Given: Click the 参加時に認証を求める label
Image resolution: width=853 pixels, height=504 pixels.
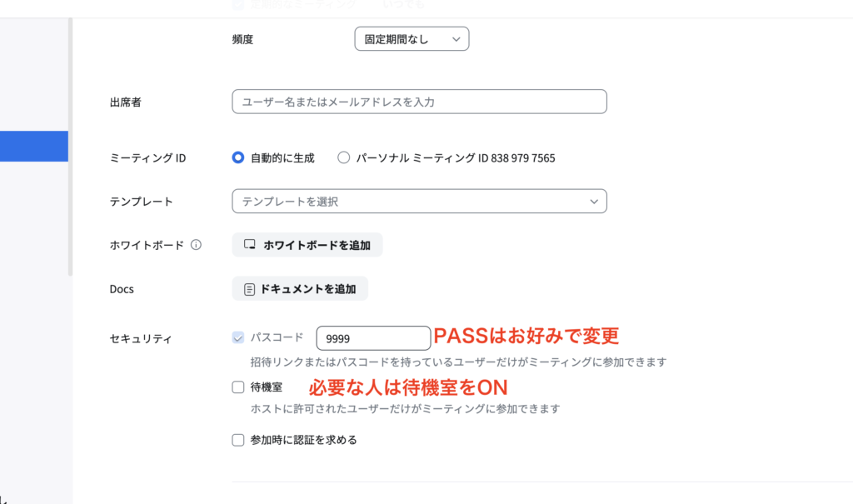Looking at the screenshot, I should (x=303, y=440).
